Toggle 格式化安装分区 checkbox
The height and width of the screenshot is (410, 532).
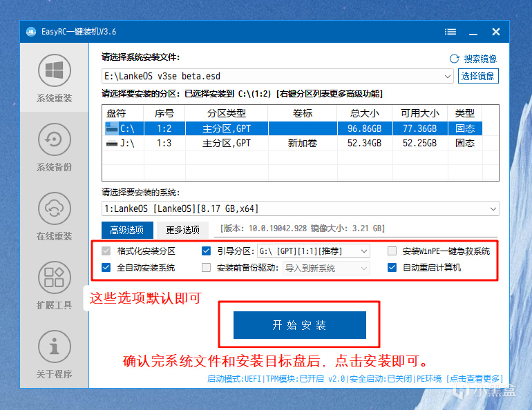106,251
